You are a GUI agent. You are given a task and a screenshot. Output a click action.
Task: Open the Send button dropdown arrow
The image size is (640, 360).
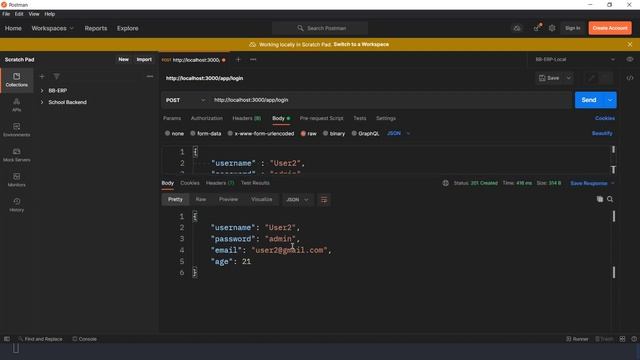[x=610, y=100]
